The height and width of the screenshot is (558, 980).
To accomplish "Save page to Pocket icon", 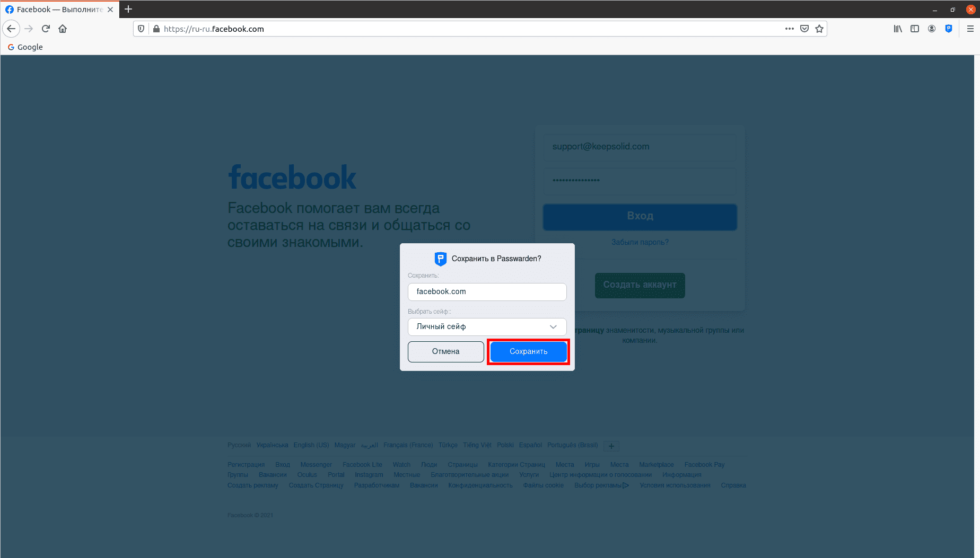I will 804,29.
